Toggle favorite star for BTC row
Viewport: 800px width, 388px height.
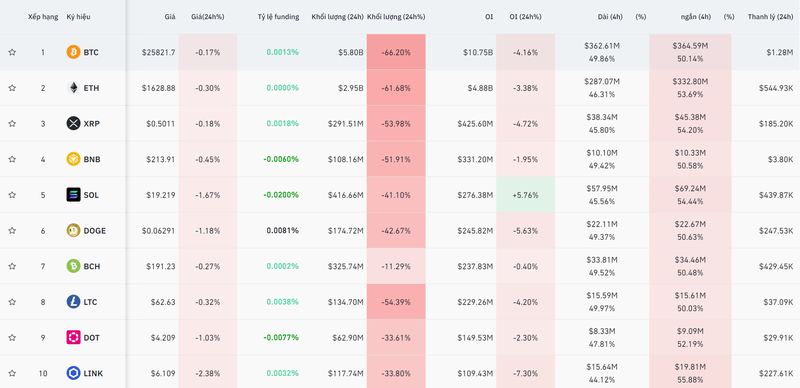coord(12,52)
